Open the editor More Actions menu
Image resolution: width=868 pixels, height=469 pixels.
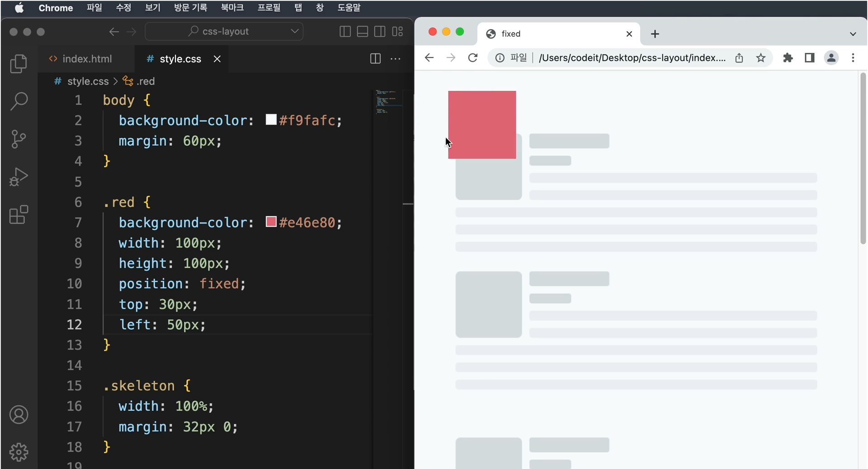click(x=396, y=59)
